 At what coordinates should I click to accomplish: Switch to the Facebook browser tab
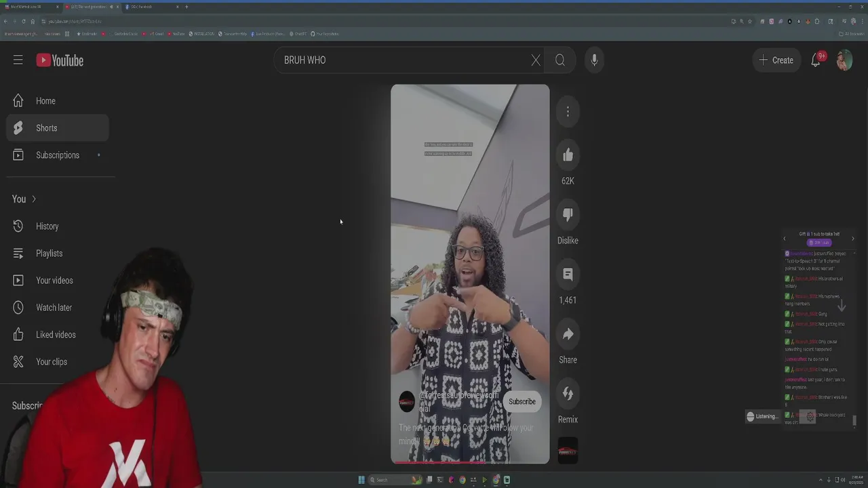(152, 7)
